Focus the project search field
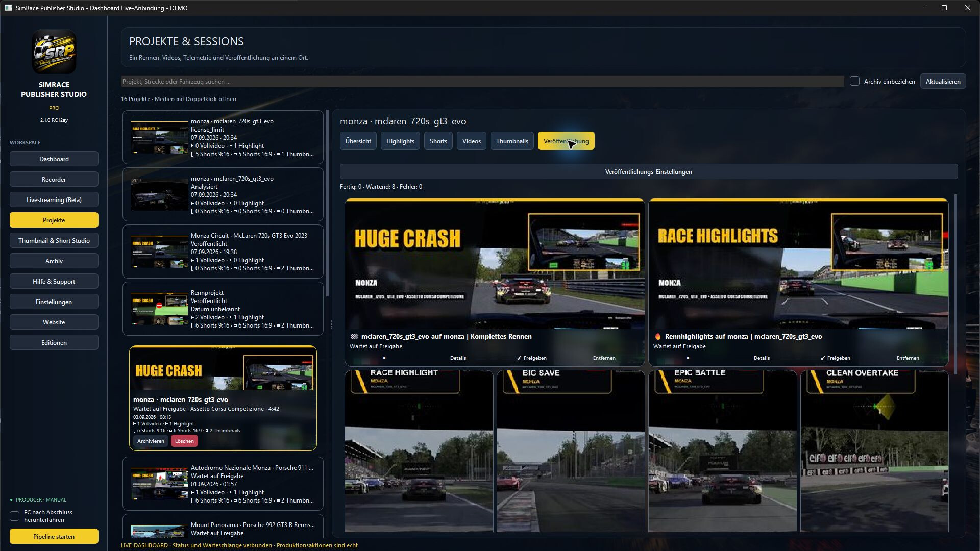The height and width of the screenshot is (551, 980). (x=482, y=81)
